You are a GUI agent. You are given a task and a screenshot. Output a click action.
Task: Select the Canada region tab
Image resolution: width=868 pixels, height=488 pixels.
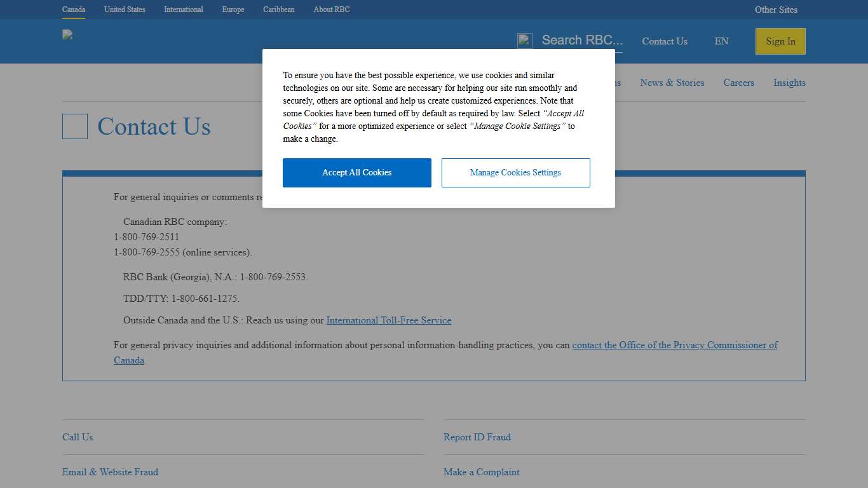(x=74, y=10)
